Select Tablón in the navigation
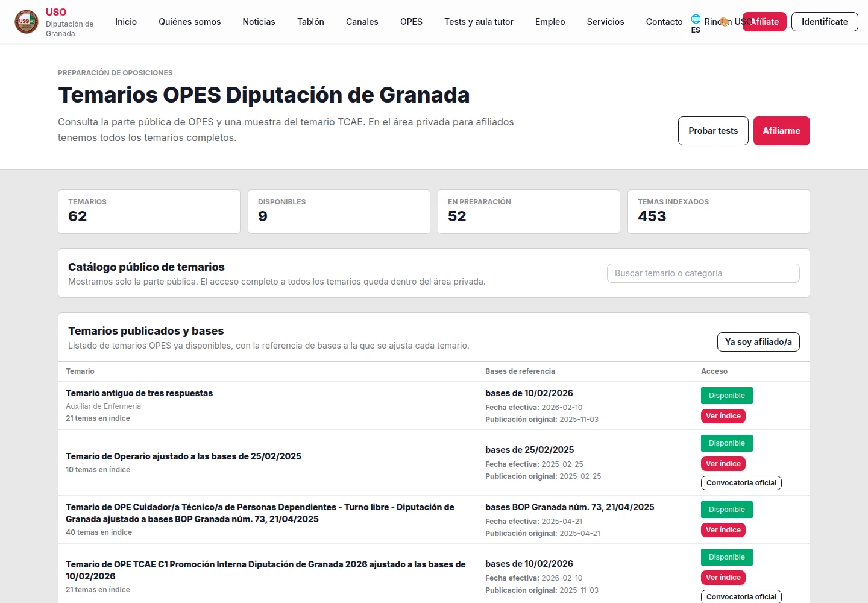This screenshot has height=603, width=868. pyautogui.click(x=310, y=22)
